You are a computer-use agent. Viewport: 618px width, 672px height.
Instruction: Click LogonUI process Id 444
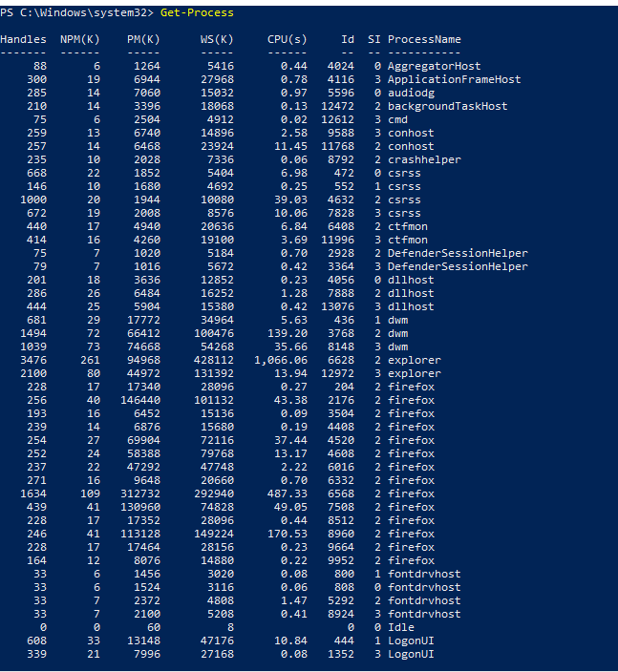[345, 640]
